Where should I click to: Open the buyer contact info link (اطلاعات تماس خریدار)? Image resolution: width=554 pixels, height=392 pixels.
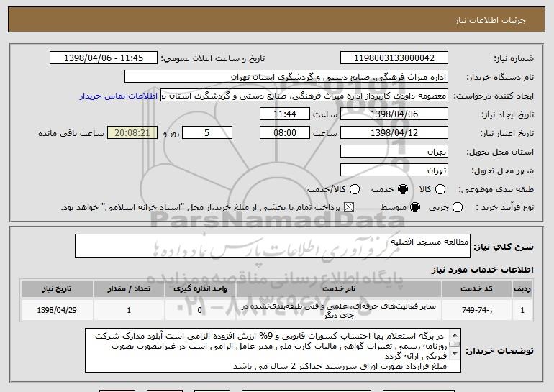(119, 96)
